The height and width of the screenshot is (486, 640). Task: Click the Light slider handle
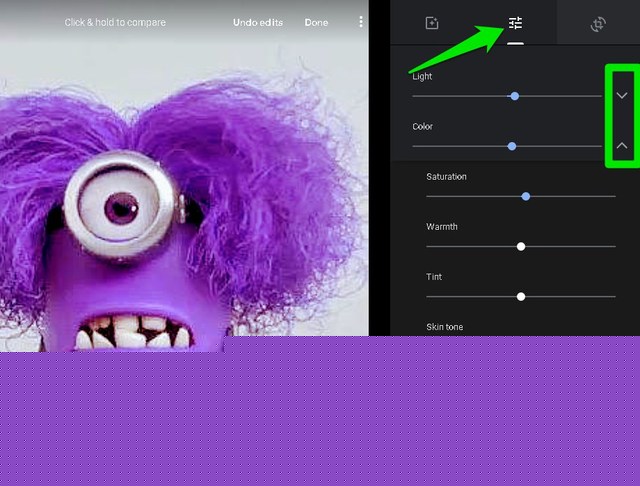[514, 96]
